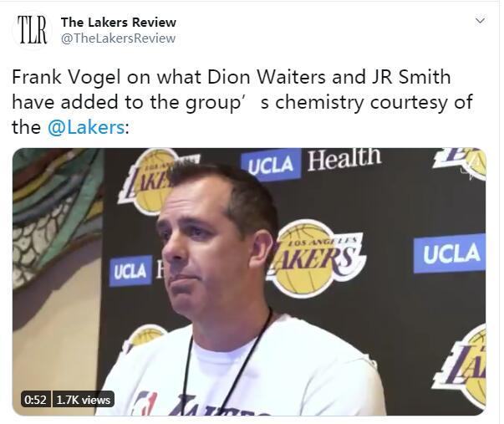
Task: Click the 0:52 video duration badge
Action: (35, 400)
